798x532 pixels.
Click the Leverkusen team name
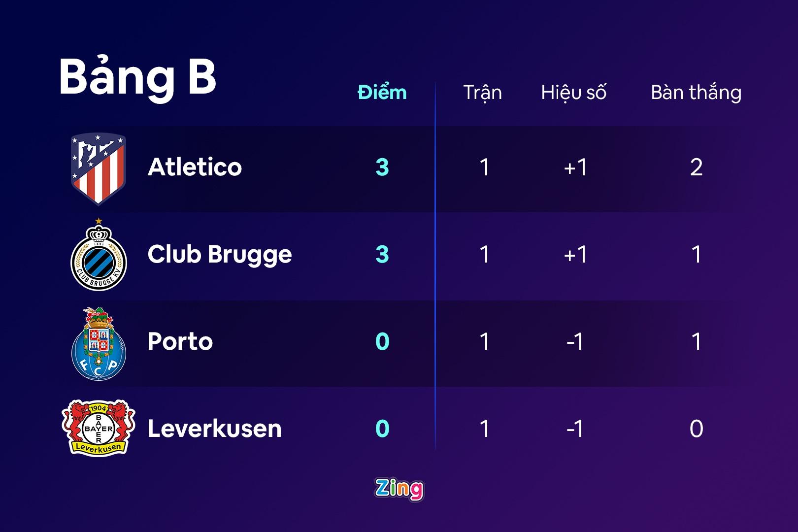coord(214,429)
